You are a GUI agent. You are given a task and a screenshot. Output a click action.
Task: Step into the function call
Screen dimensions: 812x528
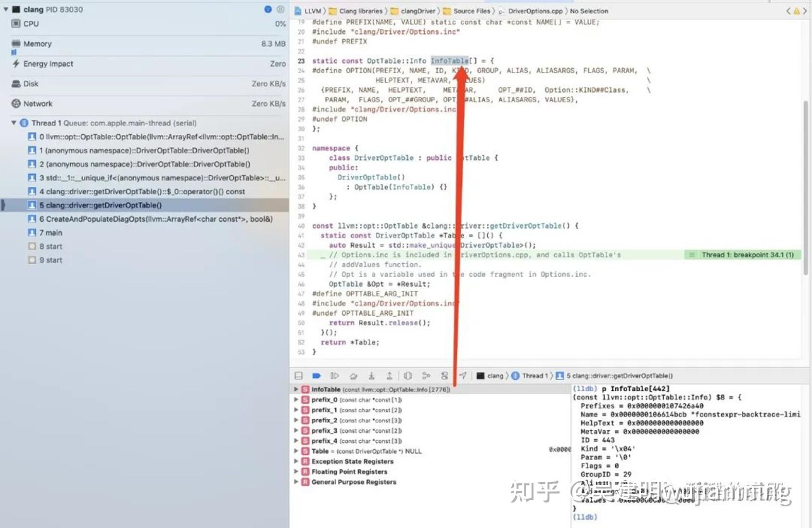coord(371,376)
